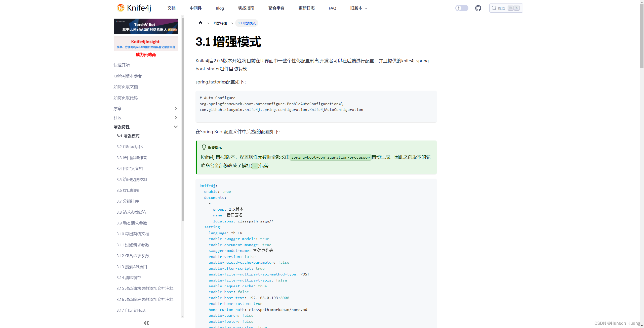Open the Blog menu item
644x328 pixels.
[x=219, y=8]
